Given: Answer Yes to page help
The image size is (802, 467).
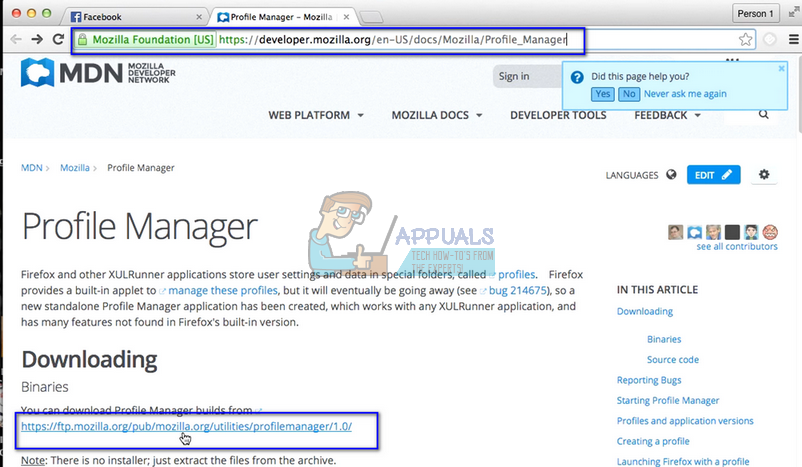Looking at the screenshot, I should pyautogui.click(x=603, y=94).
